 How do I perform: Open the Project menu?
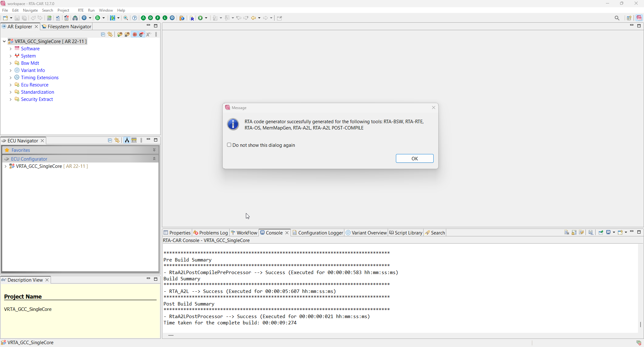click(63, 10)
